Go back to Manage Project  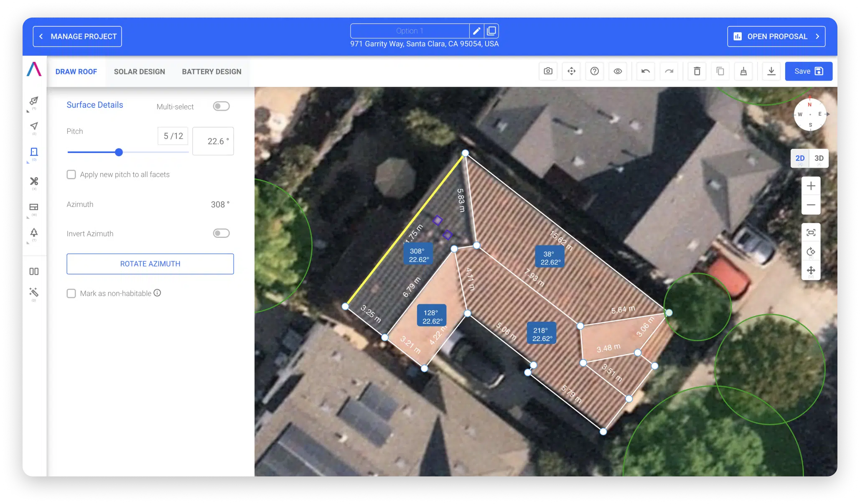pyautogui.click(x=77, y=36)
